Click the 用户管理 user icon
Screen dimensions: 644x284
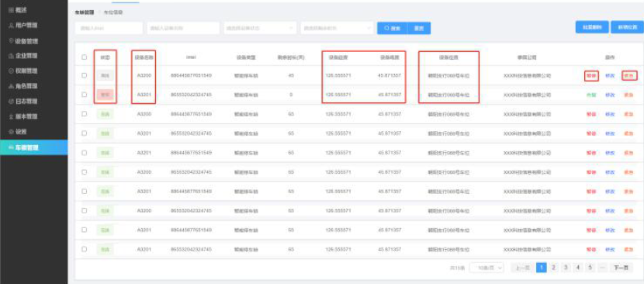(11, 25)
